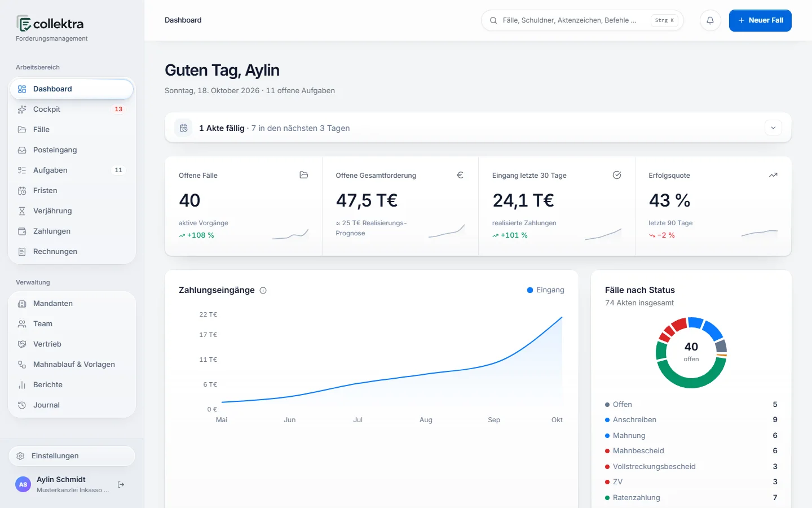Open Rechnungen section
Image resolution: width=812 pixels, height=508 pixels.
72,252
